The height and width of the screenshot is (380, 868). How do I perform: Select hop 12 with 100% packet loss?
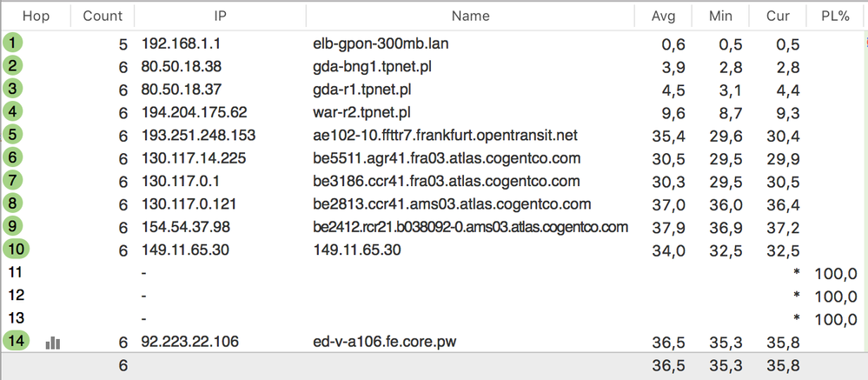coord(16,296)
